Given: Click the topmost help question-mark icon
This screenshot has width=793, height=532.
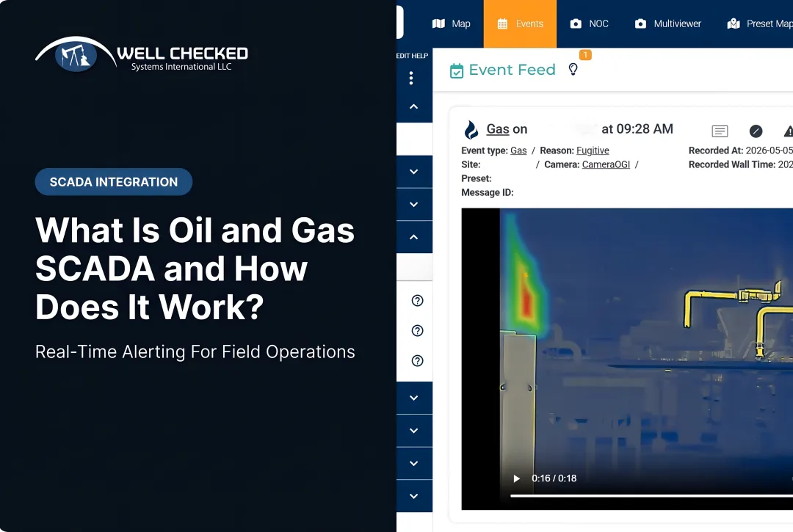Looking at the screenshot, I should [417, 301].
